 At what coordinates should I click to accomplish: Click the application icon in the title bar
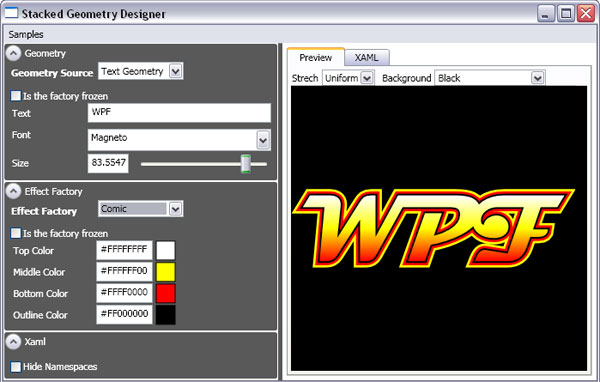(11, 13)
